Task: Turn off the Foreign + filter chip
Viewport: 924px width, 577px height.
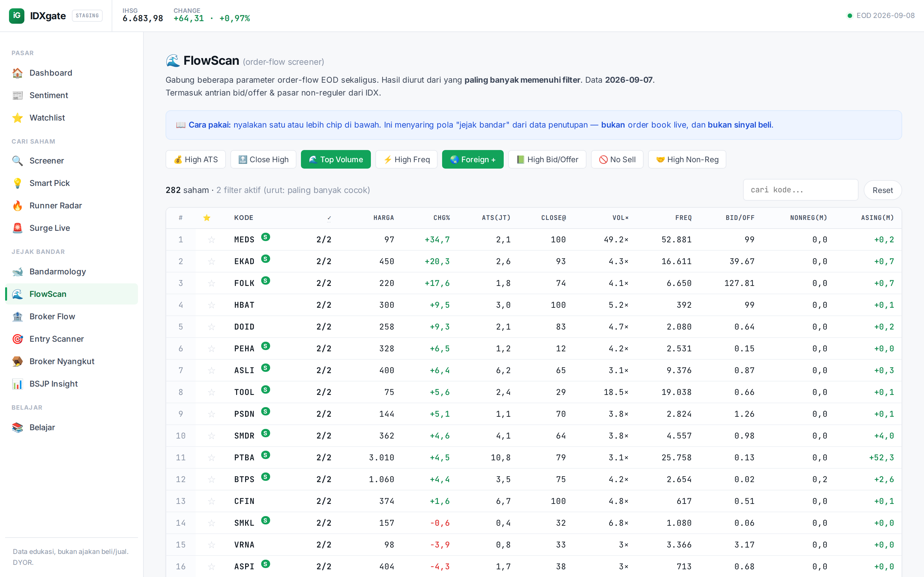Action: click(x=473, y=160)
